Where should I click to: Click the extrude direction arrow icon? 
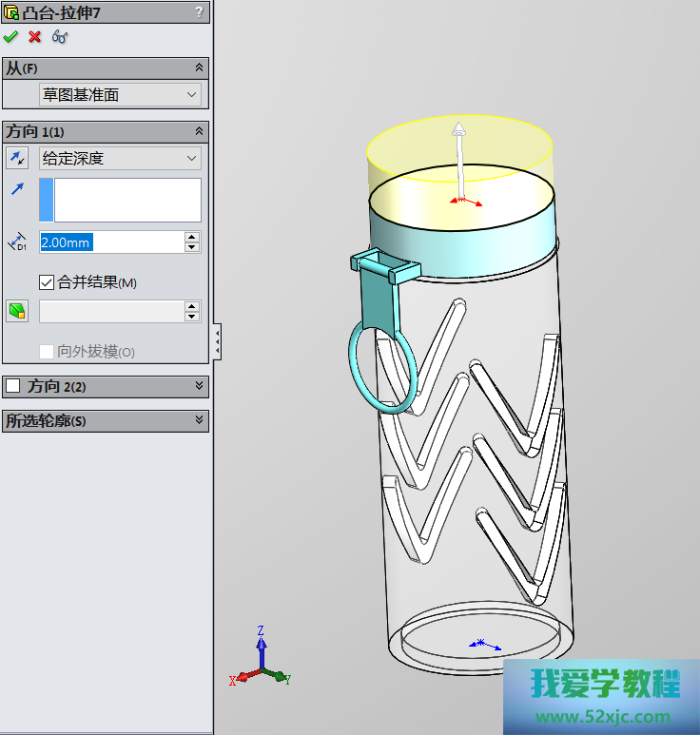[17, 190]
